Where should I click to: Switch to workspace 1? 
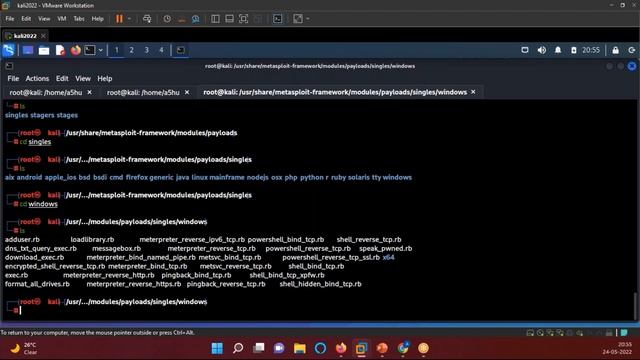coord(116,50)
